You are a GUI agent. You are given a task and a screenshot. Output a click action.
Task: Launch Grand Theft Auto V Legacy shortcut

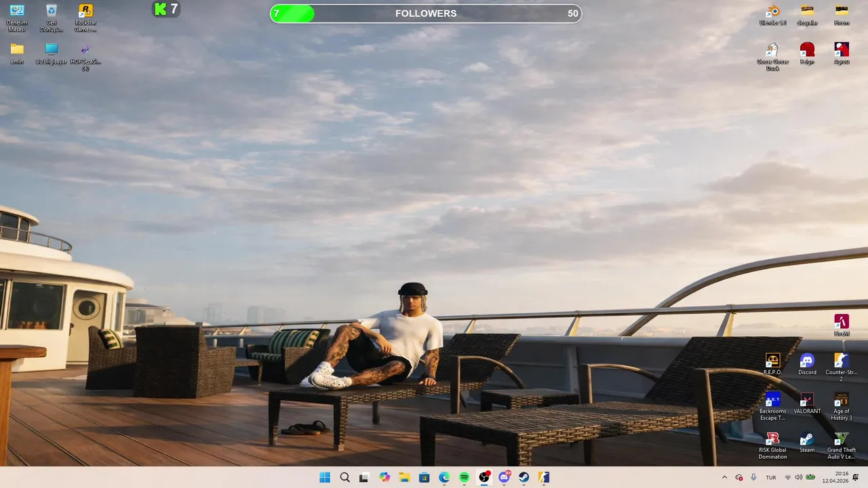[842, 445]
